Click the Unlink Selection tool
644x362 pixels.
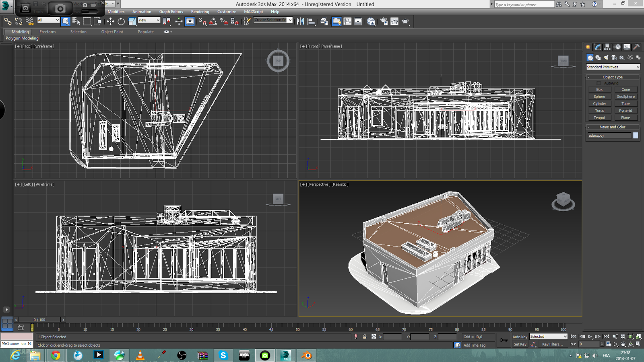pos(19,21)
